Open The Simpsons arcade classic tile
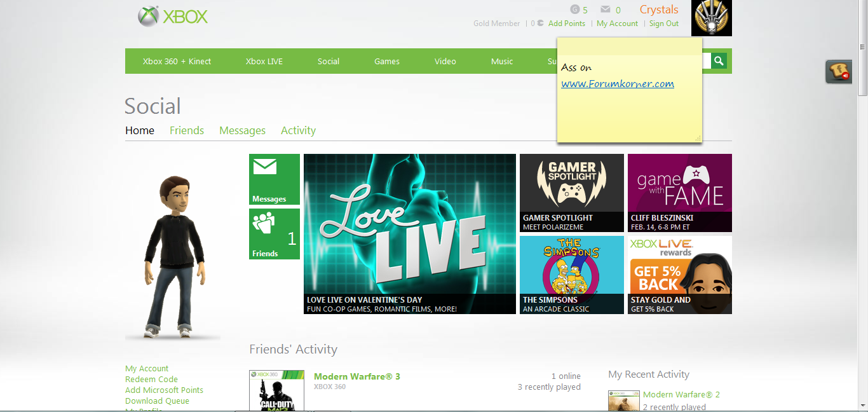The height and width of the screenshot is (412, 868). tap(572, 275)
